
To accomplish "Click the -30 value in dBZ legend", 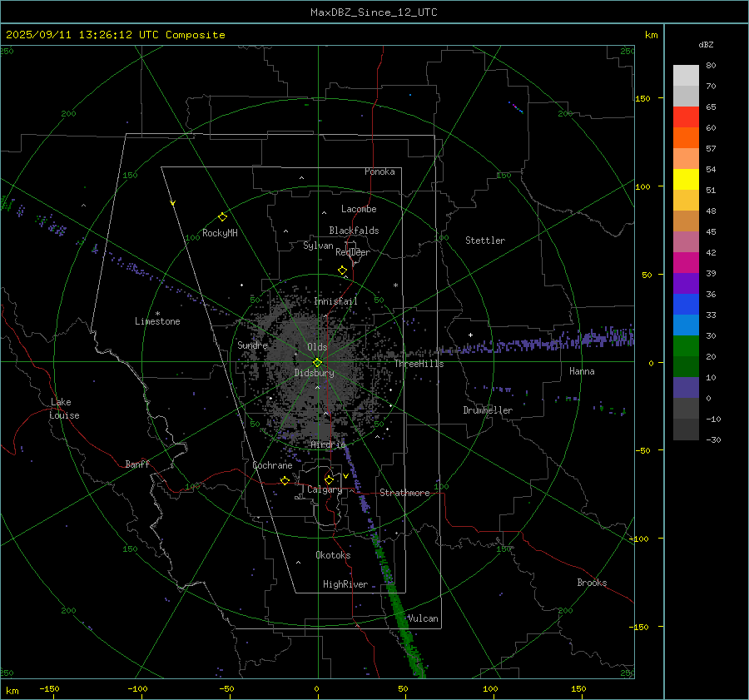I will coord(713,439).
